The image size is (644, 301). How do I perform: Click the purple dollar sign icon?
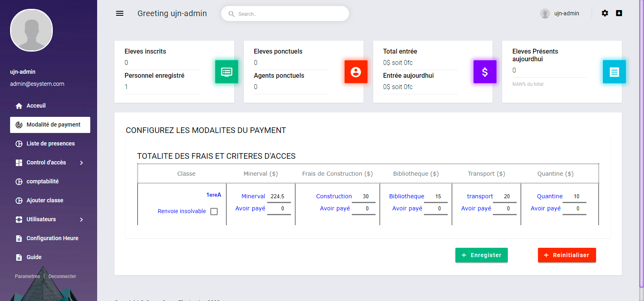[x=485, y=72]
